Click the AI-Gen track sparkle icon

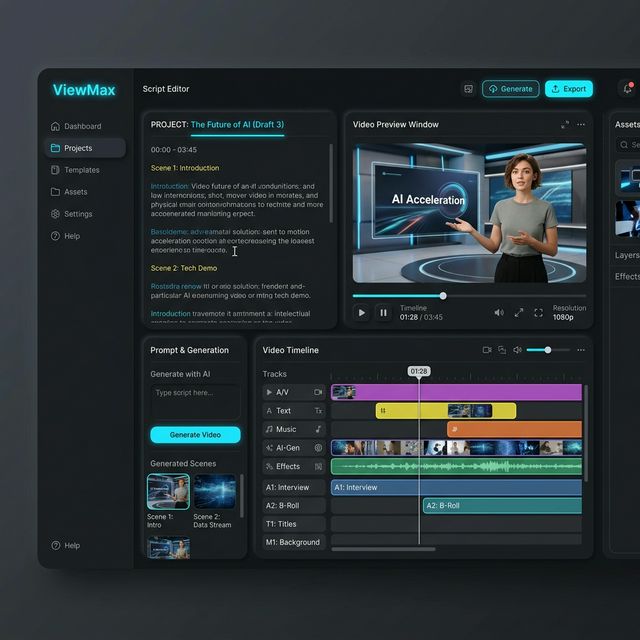(269, 448)
